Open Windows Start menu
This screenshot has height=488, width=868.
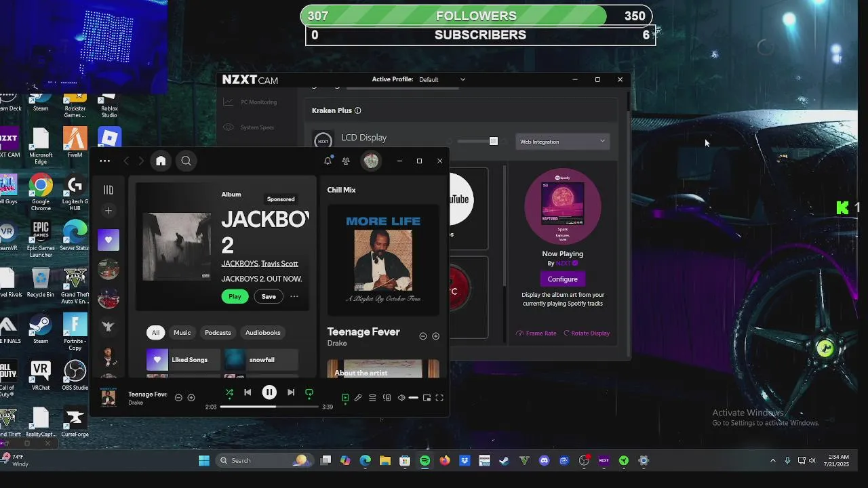[204, 461]
